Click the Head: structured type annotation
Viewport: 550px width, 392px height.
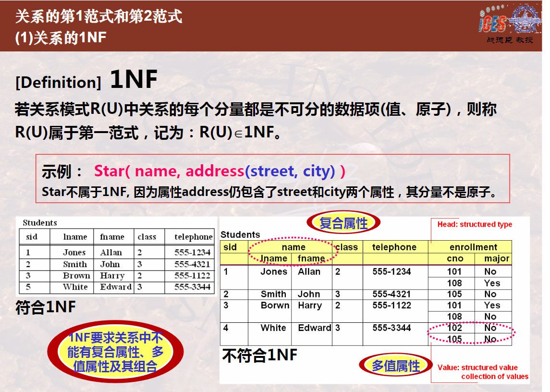pyautogui.click(x=475, y=224)
